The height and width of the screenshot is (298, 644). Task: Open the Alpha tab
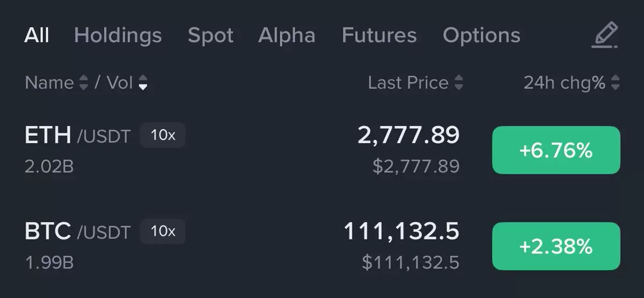[x=287, y=36]
